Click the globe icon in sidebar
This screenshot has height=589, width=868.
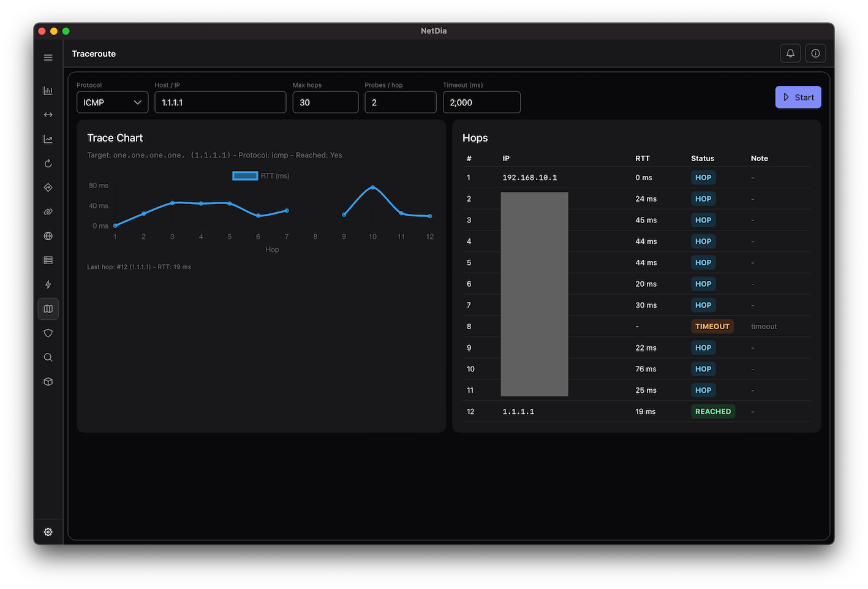click(48, 236)
